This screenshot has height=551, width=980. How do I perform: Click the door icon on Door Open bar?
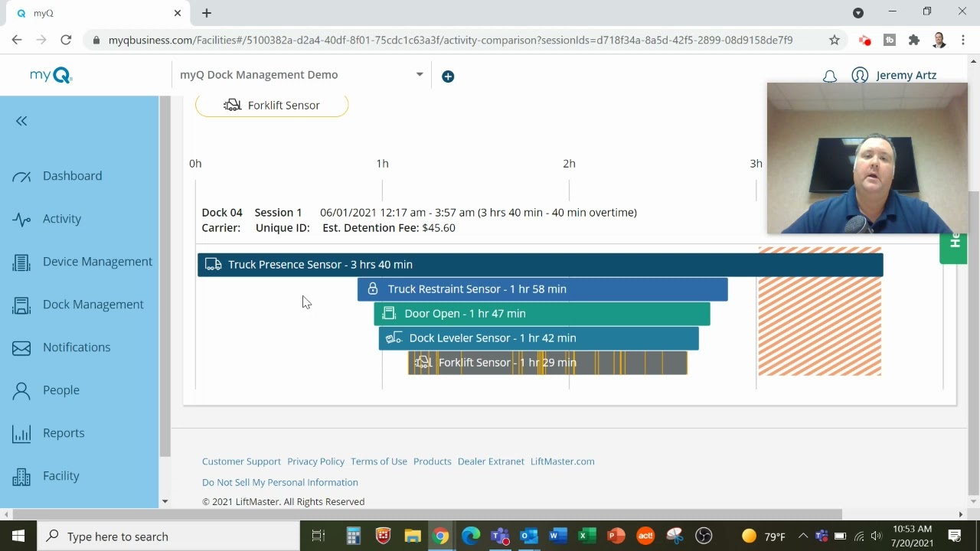389,314
